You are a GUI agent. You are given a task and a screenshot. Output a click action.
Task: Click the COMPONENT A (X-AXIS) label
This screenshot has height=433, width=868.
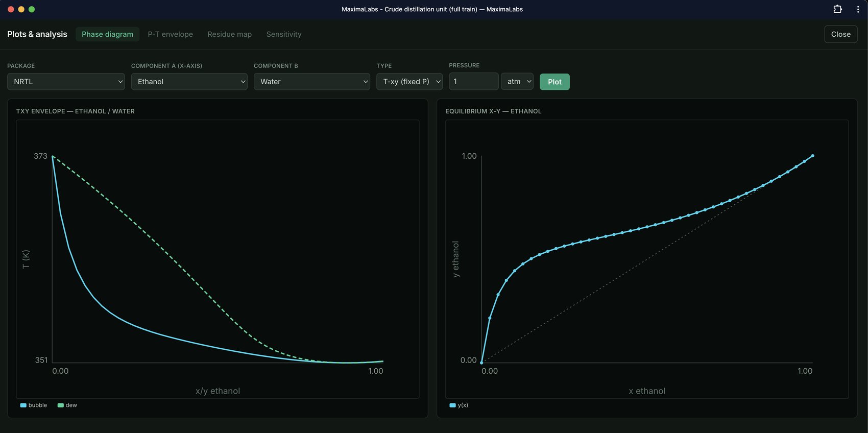coord(166,66)
